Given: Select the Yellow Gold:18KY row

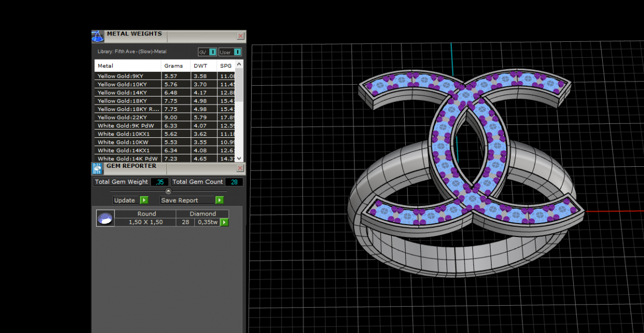Looking at the screenshot, I should point(128,101).
